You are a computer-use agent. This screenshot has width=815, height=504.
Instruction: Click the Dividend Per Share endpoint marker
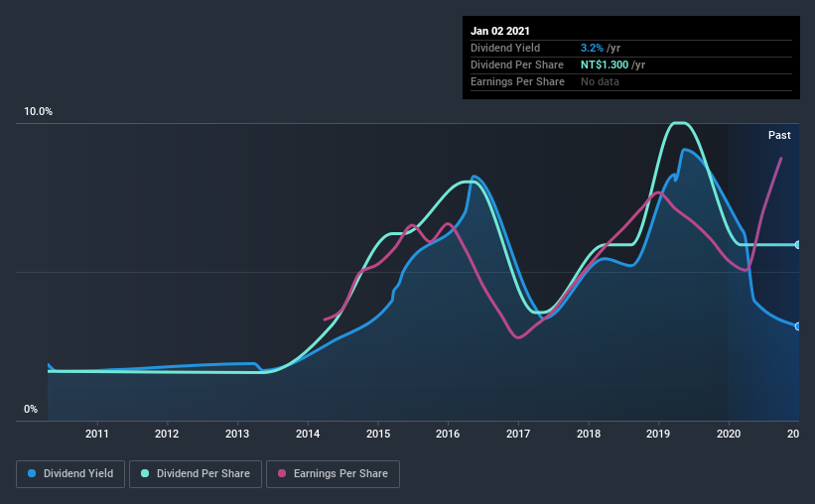(797, 245)
